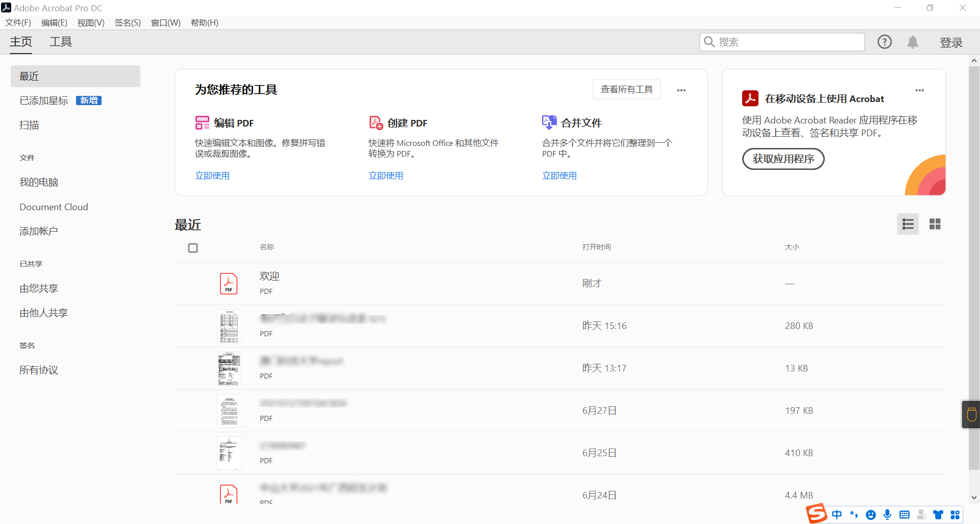980x524 pixels.
Task: Open the 视图(V) menu
Action: click(x=91, y=22)
